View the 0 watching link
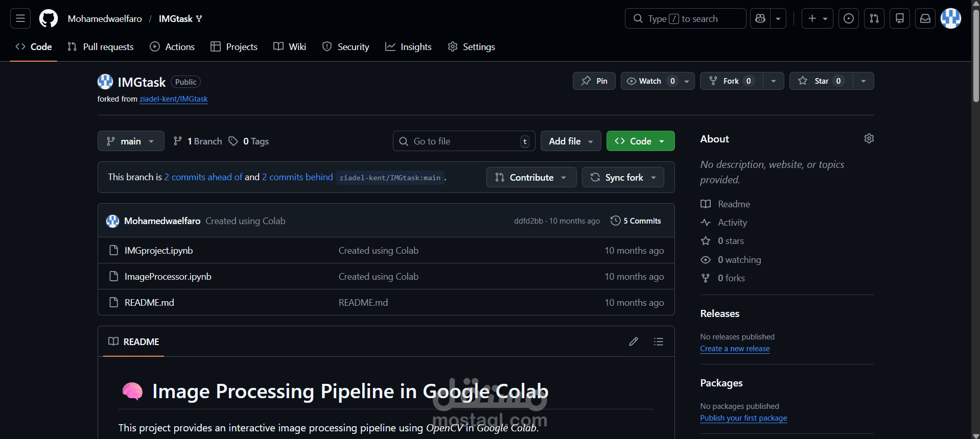This screenshot has height=439, width=980. tap(731, 260)
